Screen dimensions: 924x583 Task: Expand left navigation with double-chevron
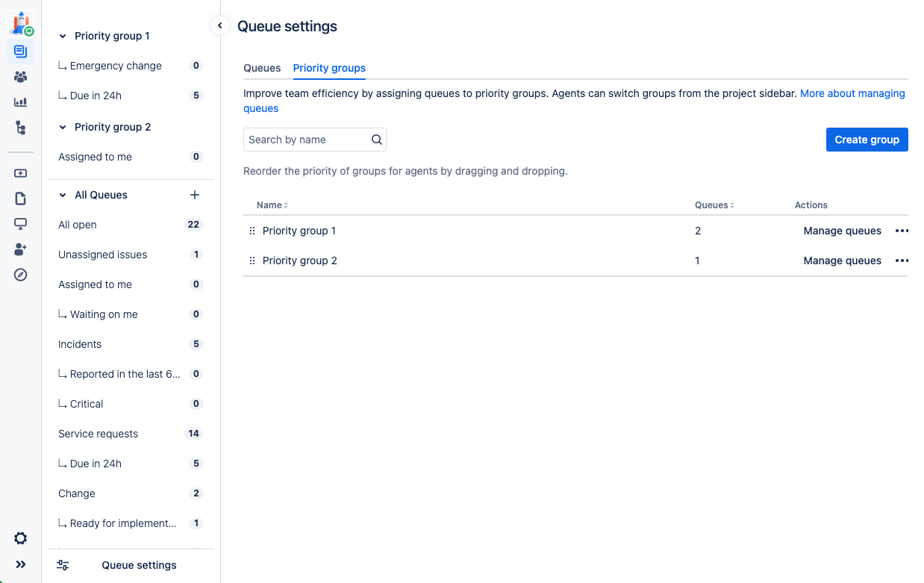click(x=20, y=564)
